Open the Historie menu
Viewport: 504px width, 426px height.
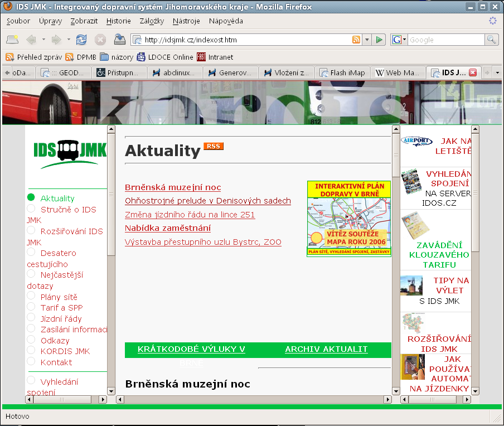(119, 21)
